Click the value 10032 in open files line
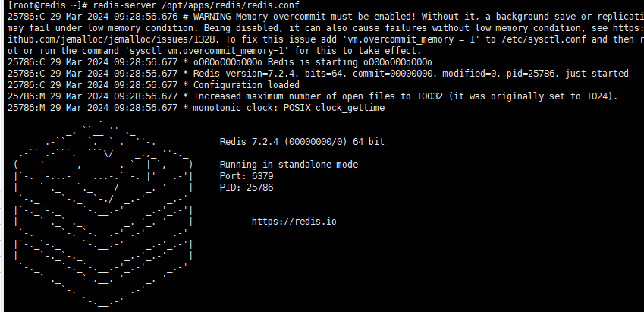 429,96
